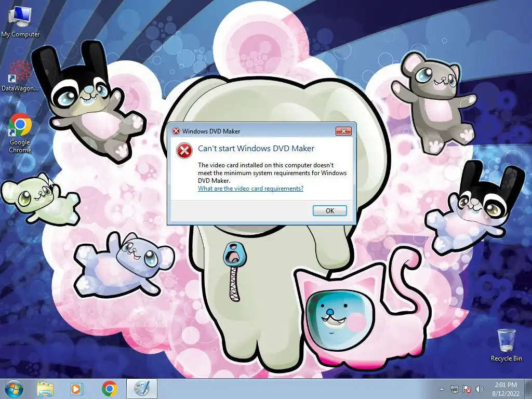Screen dimensions: 532x399
Task: Close the Windows DVD Maker dialog
Action: (344, 131)
